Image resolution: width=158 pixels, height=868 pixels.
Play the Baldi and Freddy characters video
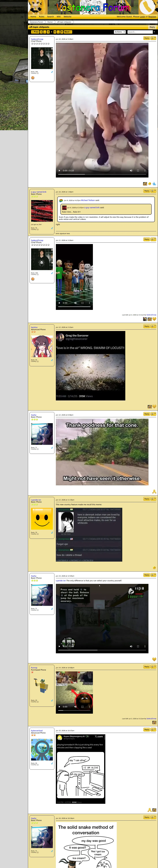60,303
